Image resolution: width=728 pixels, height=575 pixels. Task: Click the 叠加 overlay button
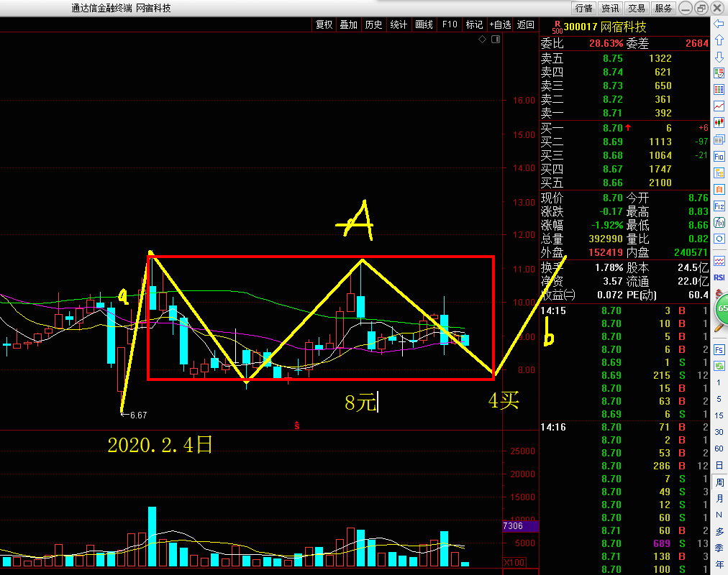pyautogui.click(x=348, y=24)
